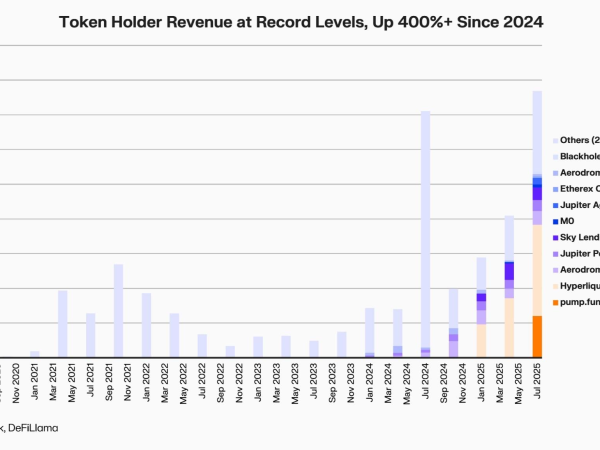Click the violet Jupiter Pe legend swatch
The image size is (600, 450).
(556, 254)
